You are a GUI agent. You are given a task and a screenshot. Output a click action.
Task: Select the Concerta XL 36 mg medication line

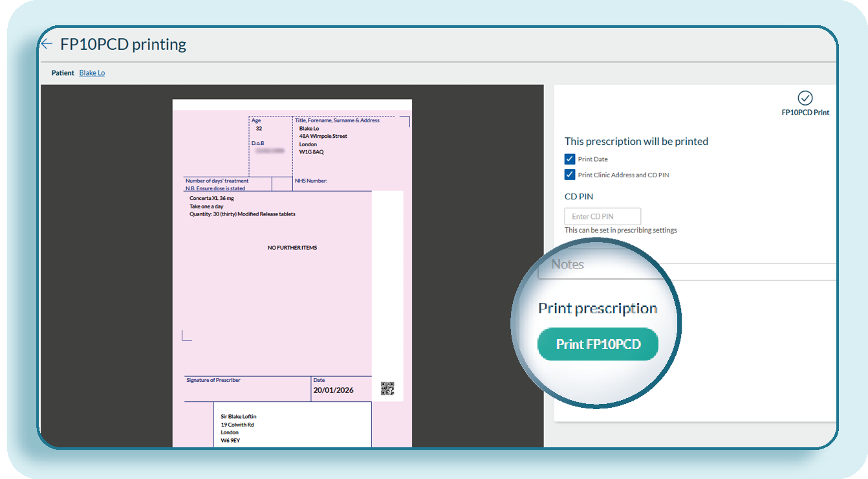[212, 198]
